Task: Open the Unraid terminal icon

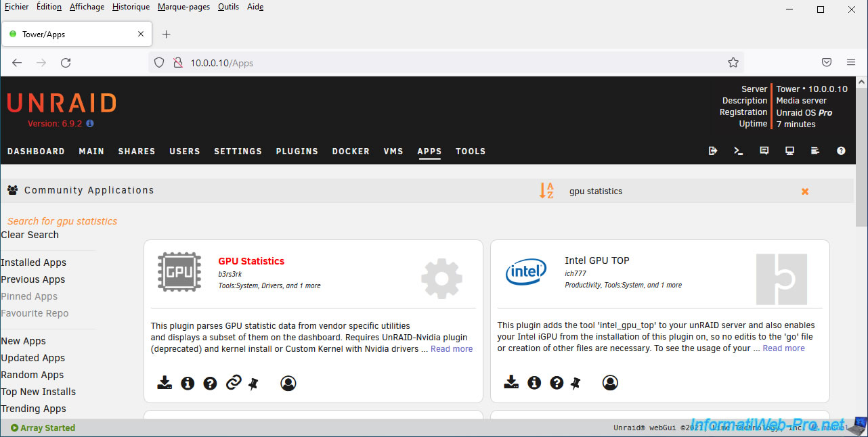Action: 739,151
